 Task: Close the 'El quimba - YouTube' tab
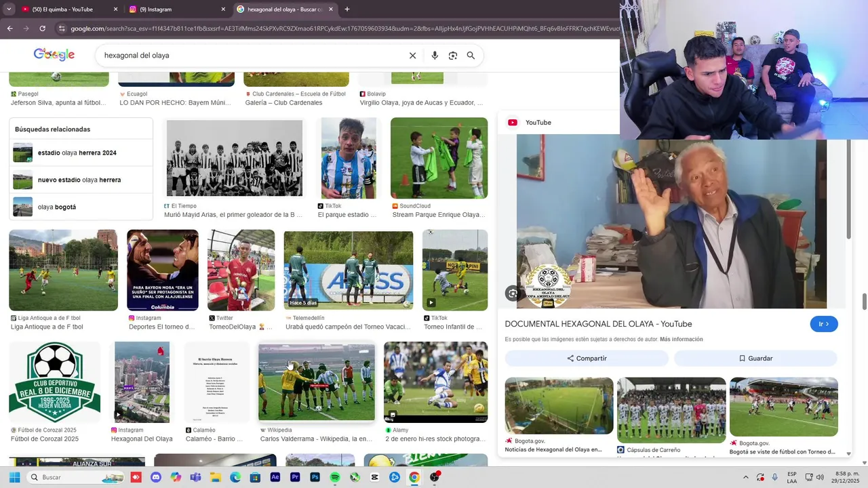(x=115, y=9)
